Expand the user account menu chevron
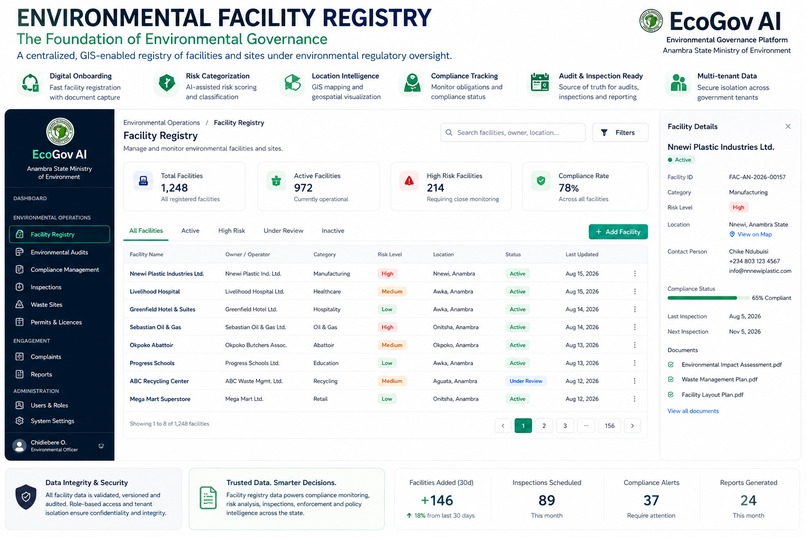 [101, 446]
